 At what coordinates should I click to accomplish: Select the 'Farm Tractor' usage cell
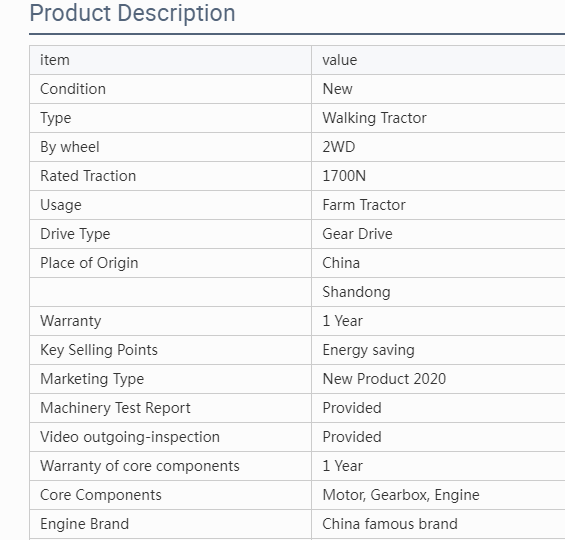(438, 205)
